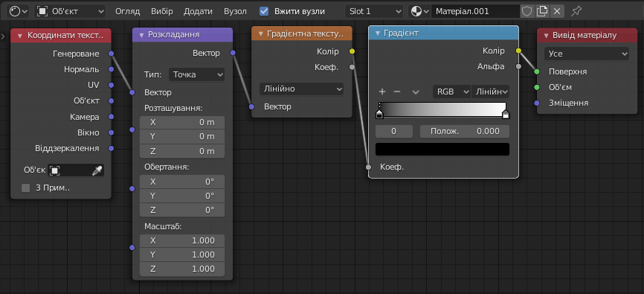The width and height of the screenshot is (644, 294).
Task: Open the Огляд menu
Action: (127, 11)
